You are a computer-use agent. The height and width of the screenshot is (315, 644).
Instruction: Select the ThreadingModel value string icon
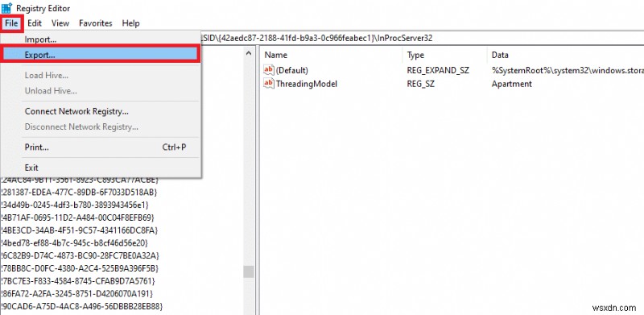coord(269,84)
